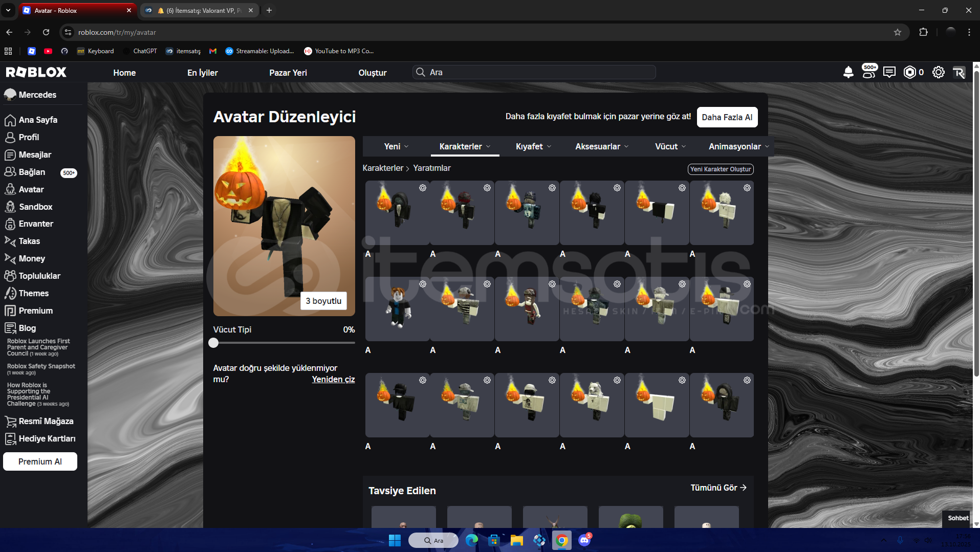
Task: Click the Vücut Tipi slider handle
Action: [213, 343]
